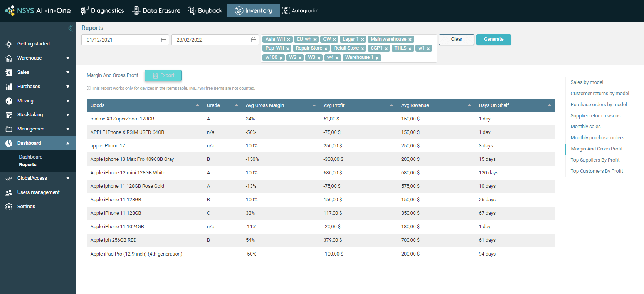Expand the Warehouse sidebar menu
Viewport: 644px width, 294px height.
coord(38,58)
